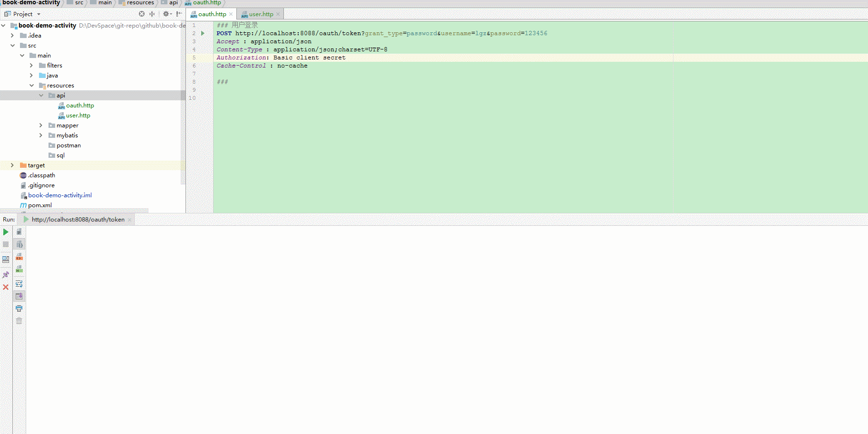
Task: View the response as XML or HTML
Action: 19,257
